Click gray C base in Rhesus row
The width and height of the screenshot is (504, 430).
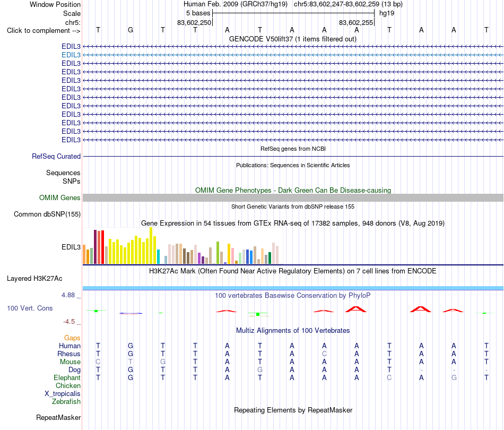(324, 354)
